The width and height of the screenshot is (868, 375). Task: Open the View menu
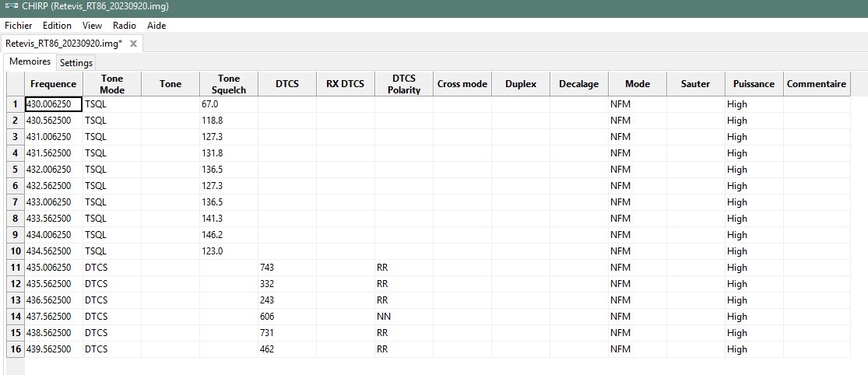pos(93,26)
